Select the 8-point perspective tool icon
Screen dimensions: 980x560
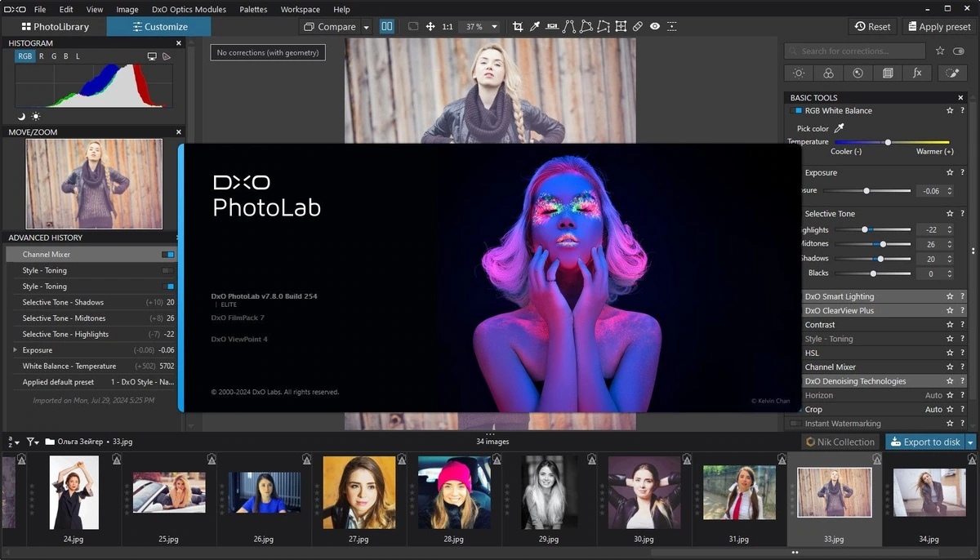pyautogui.click(x=604, y=27)
